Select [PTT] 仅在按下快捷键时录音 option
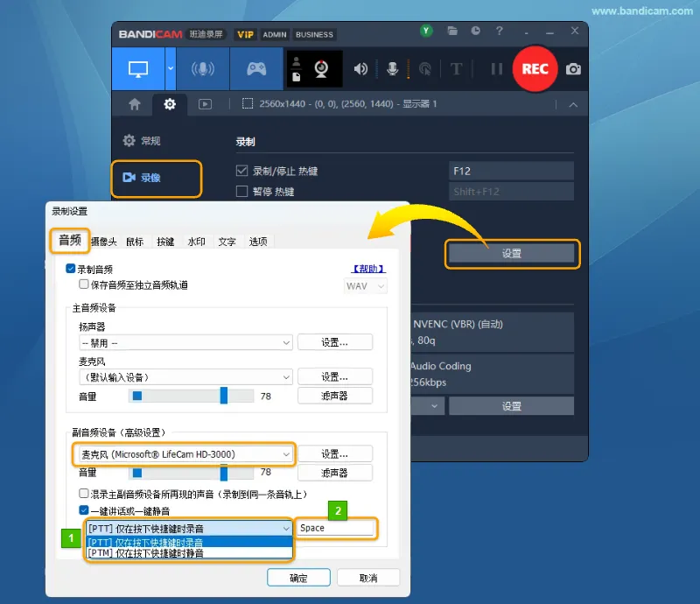This screenshot has height=604, width=700. (x=189, y=542)
